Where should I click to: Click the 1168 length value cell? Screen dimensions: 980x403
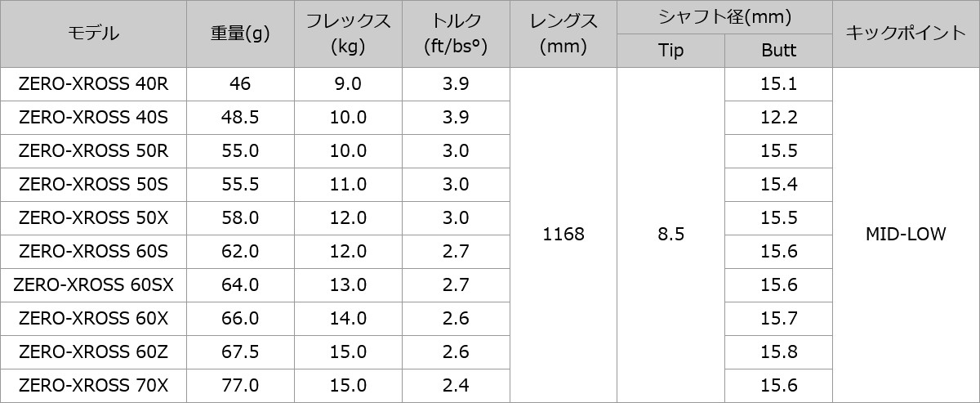click(x=563, y=235)
